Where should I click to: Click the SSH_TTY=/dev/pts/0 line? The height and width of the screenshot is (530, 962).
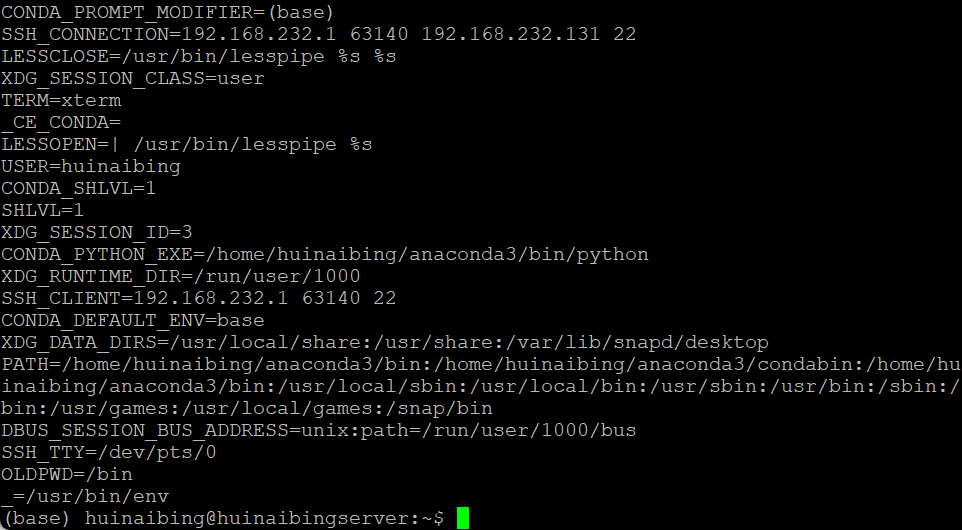109,453
